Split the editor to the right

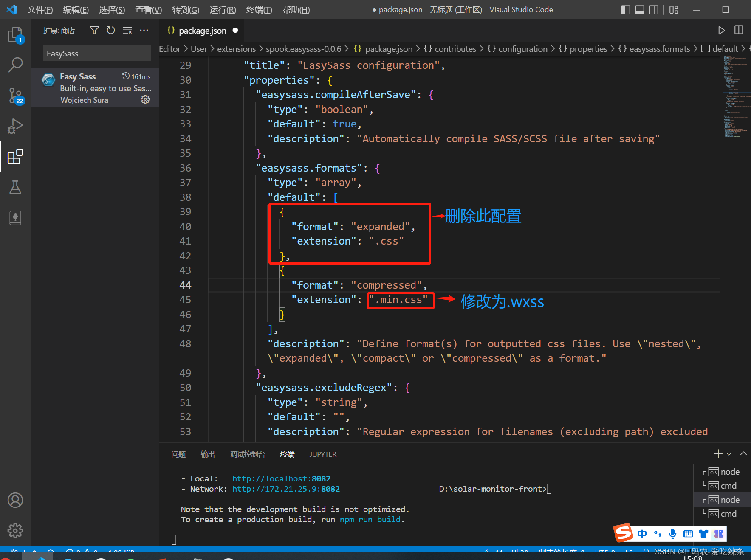coord(739,30)
